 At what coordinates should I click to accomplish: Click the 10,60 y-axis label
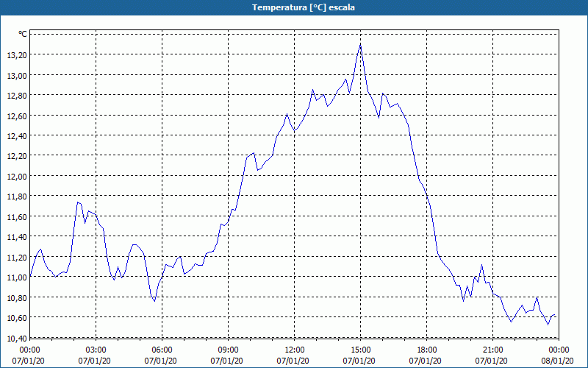[x=17, y=318]
